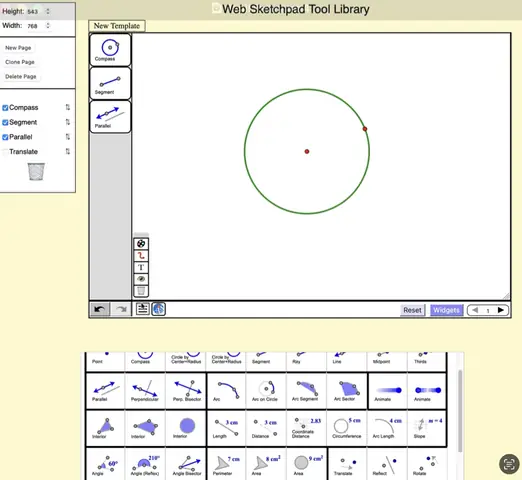This screenshot has height=480, width=522.
Task: Click the Clone Page button
Action: coord(20,62)
